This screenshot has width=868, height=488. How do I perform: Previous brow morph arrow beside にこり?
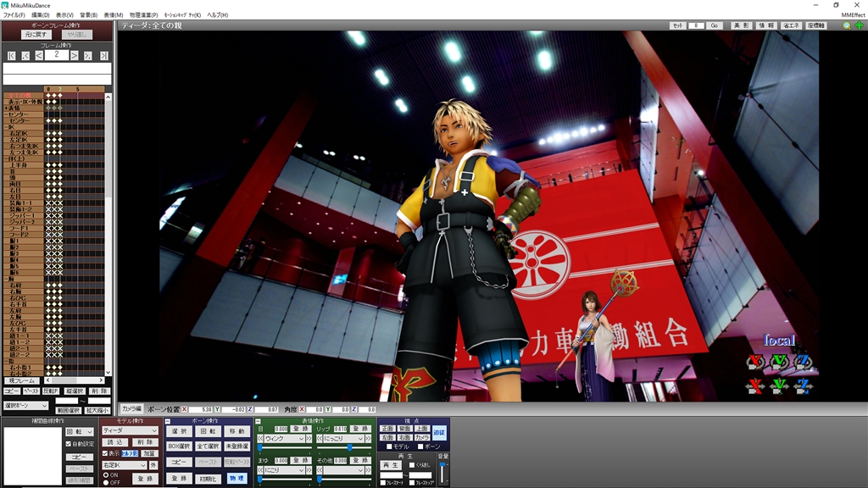coord(260,469)
